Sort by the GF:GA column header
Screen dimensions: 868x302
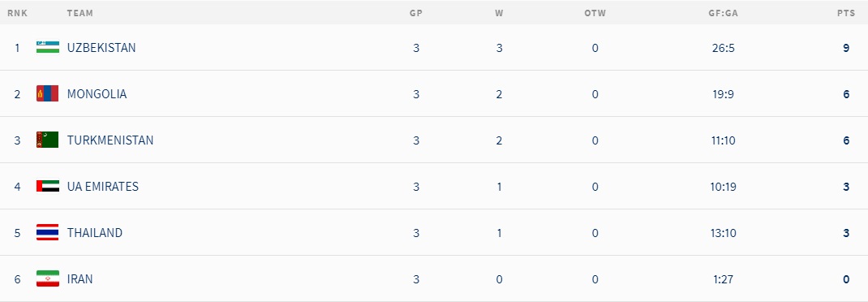pyautogui.click(x=723, y=13)
